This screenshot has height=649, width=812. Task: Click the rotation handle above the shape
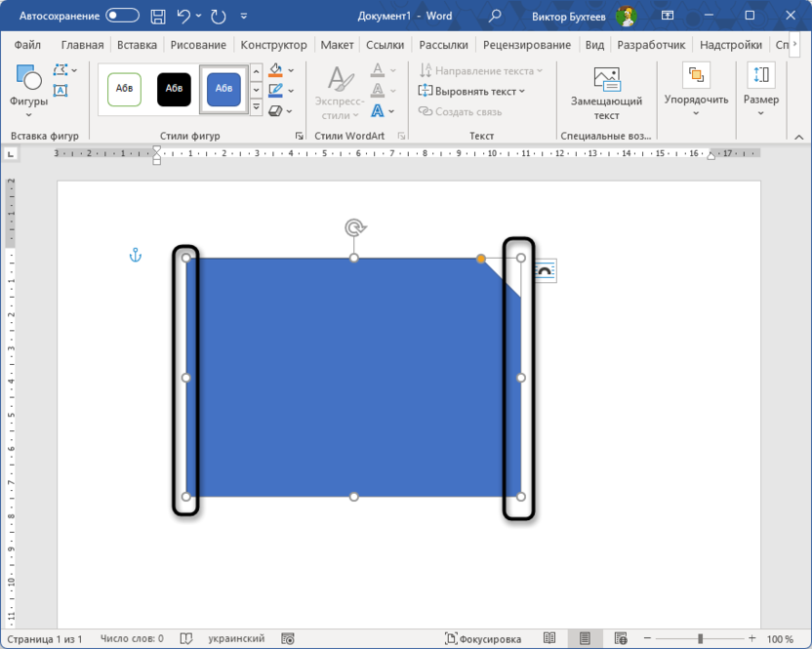coord(354,227)
